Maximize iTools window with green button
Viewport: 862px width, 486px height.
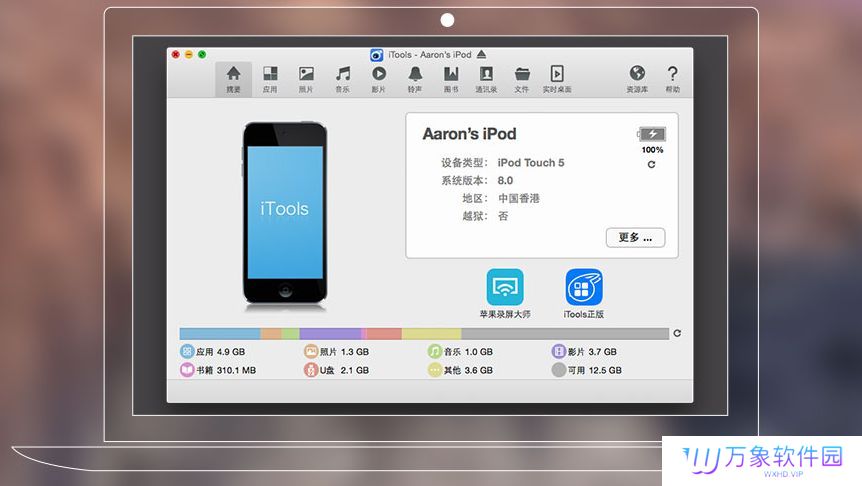coord(202,54)
